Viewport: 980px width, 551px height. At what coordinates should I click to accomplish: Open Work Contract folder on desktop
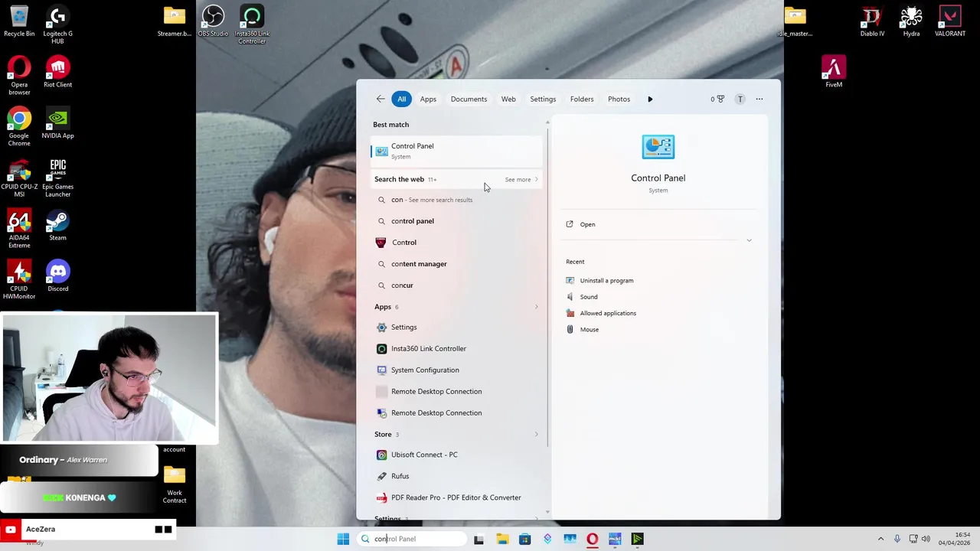175,484
